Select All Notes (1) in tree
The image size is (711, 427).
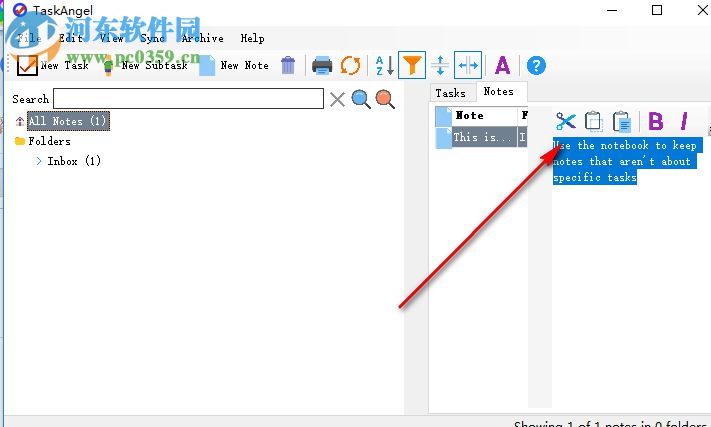click(x=68, y=121)
